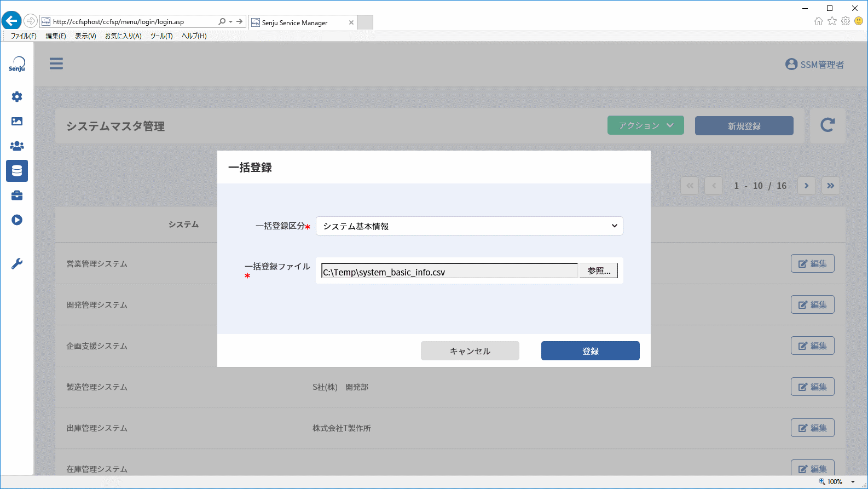This screenshot has width=868, height=489.
Task: Click the S社(株) 開発部 cell
Action: (x=340, y=387)
